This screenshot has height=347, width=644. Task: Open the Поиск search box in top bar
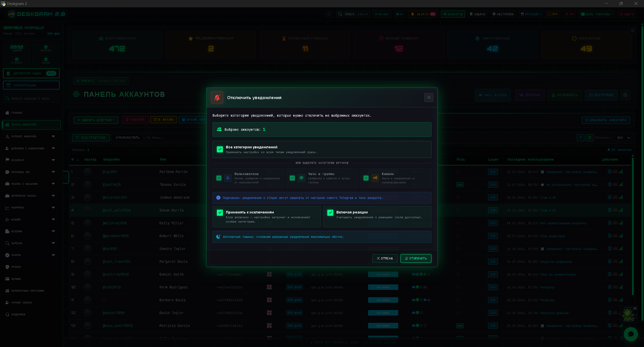point(353,14)
